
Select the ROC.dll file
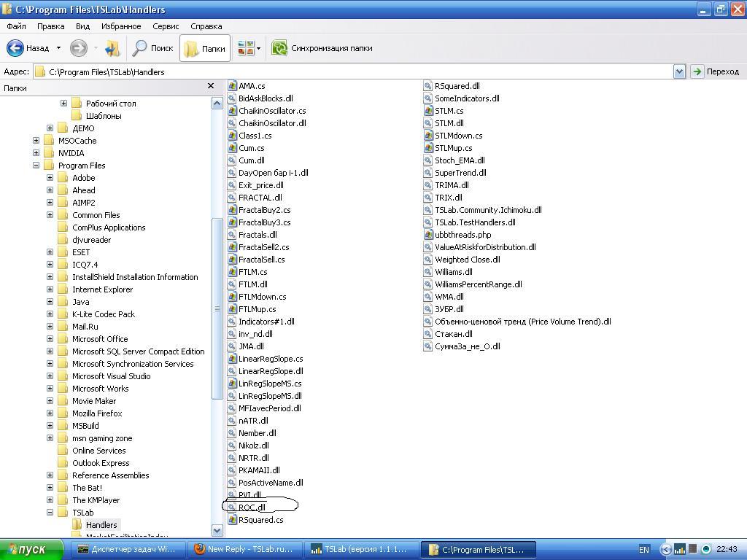coord(252,507)
